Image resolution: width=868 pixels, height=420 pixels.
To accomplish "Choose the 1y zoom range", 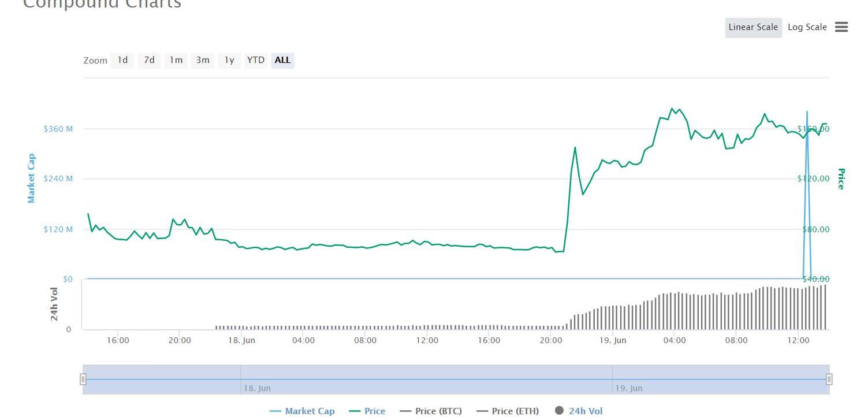I will point(229,60).
